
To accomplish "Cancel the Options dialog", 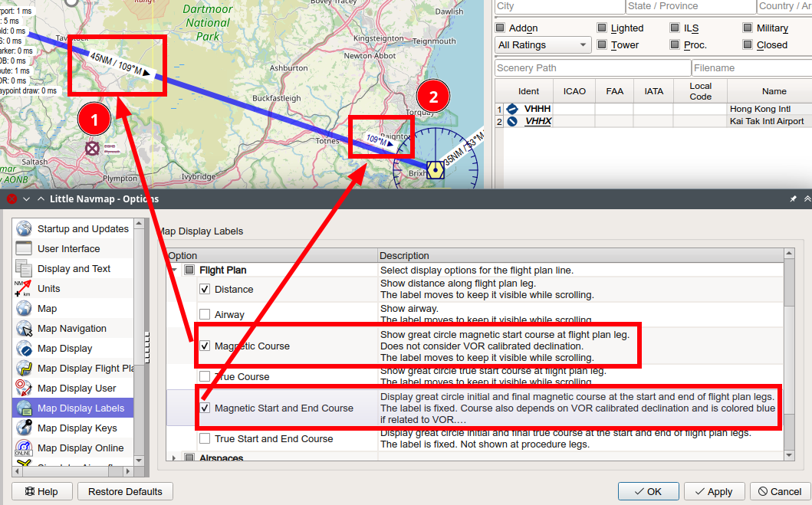I will tap(780, 491).
